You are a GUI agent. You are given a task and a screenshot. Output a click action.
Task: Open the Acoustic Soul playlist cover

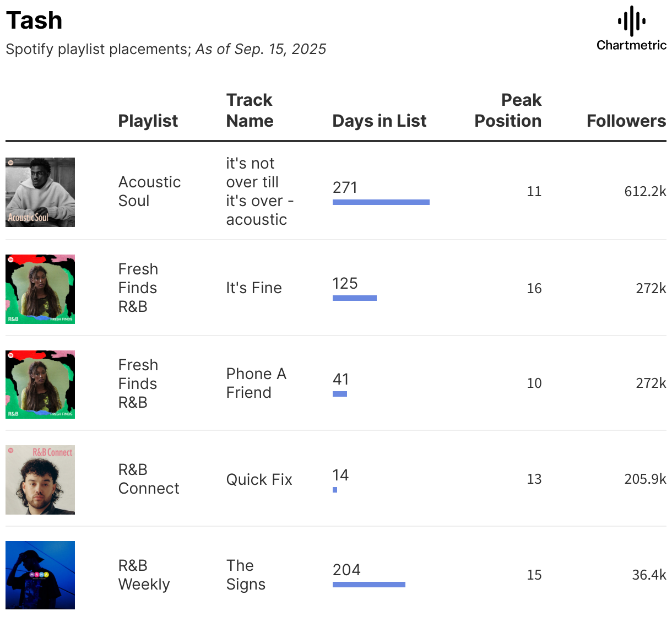point(40,192)
